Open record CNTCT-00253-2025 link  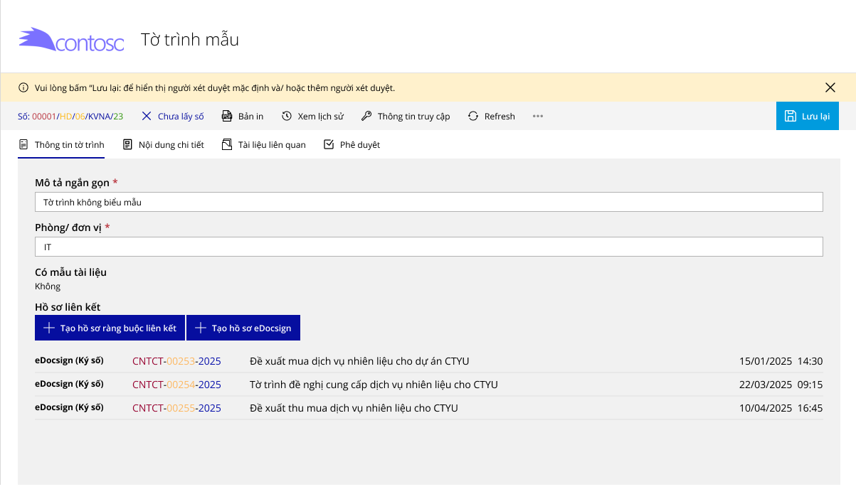pos(176,361)
